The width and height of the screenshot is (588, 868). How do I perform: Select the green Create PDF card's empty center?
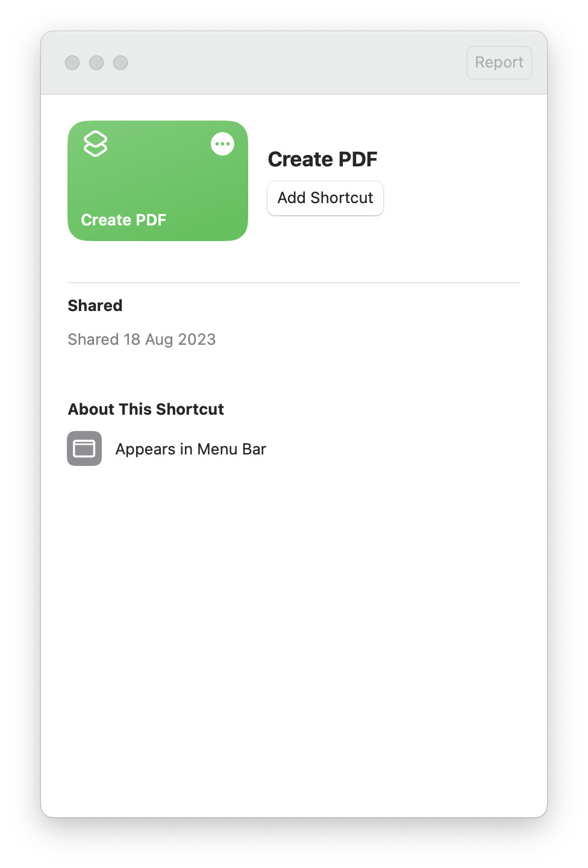(x=158, y=181)
